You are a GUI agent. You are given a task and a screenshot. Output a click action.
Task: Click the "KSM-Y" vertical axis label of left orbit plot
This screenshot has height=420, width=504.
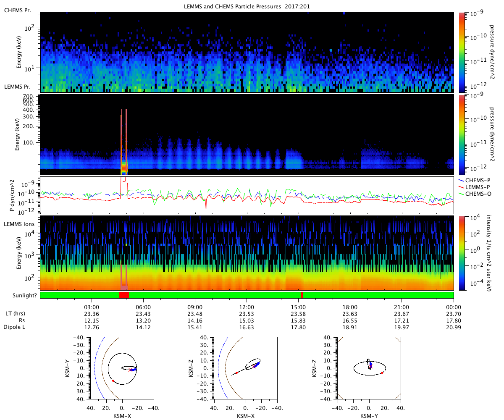[x=67, y=368]
